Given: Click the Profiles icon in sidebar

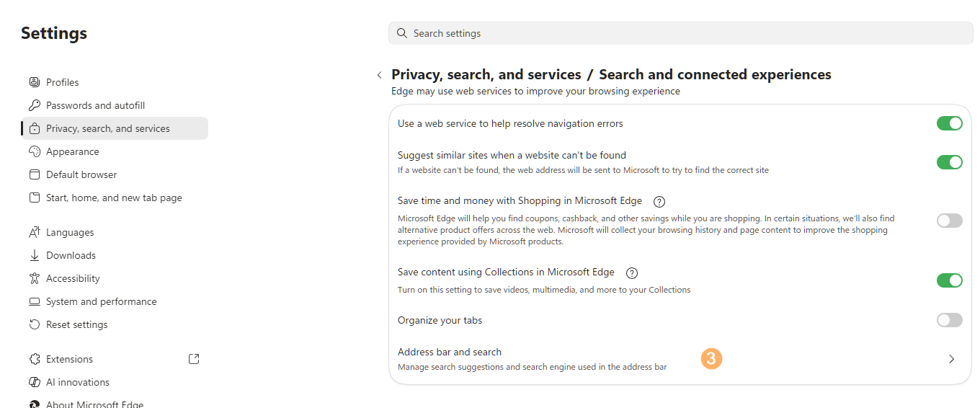Looking at the screenshot, I should [x=34, y=82].
